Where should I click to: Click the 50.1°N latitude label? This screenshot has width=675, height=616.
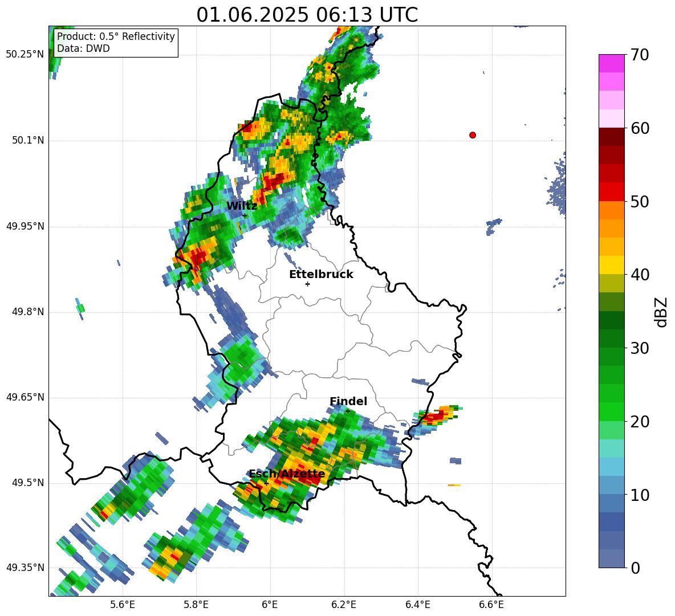pyautogui.click(x=28, y=141)
